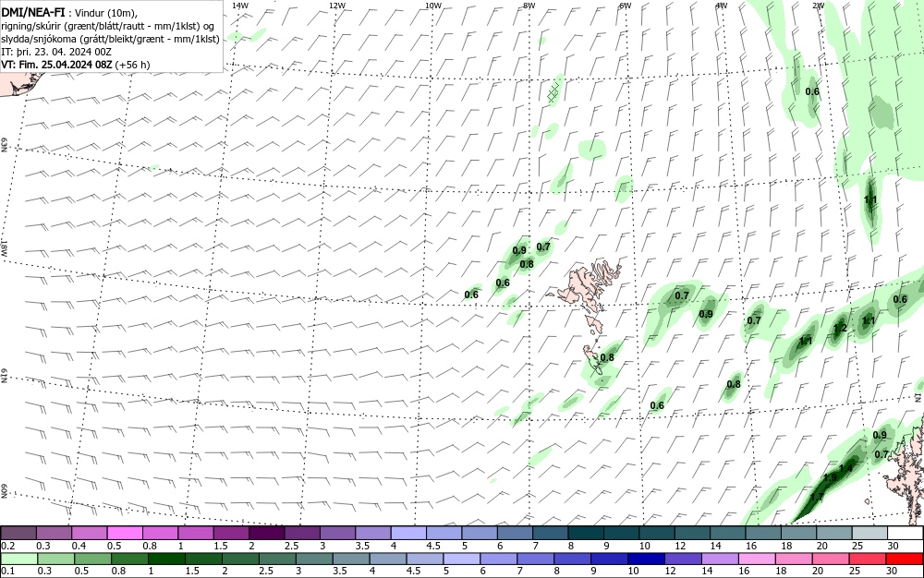The image size is (924, 578).
Task: Click the 18W label on the left edge
Action: coord(4,247)
